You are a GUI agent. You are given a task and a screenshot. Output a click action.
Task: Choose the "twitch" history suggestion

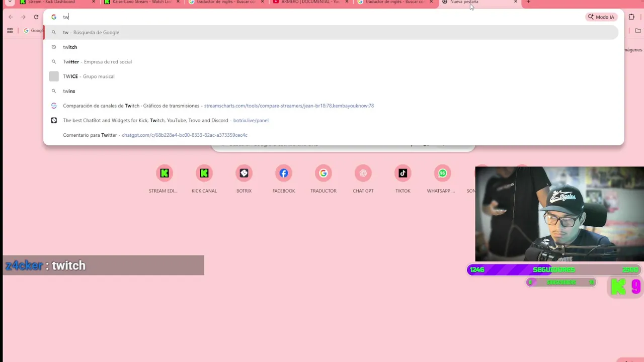[331, 47]
